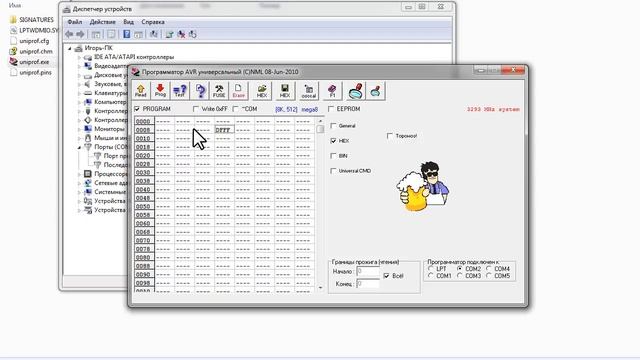This screenshot has height=360, width=640.
Task: Click the Test toolbar button
Action: [x=180, y=91]
